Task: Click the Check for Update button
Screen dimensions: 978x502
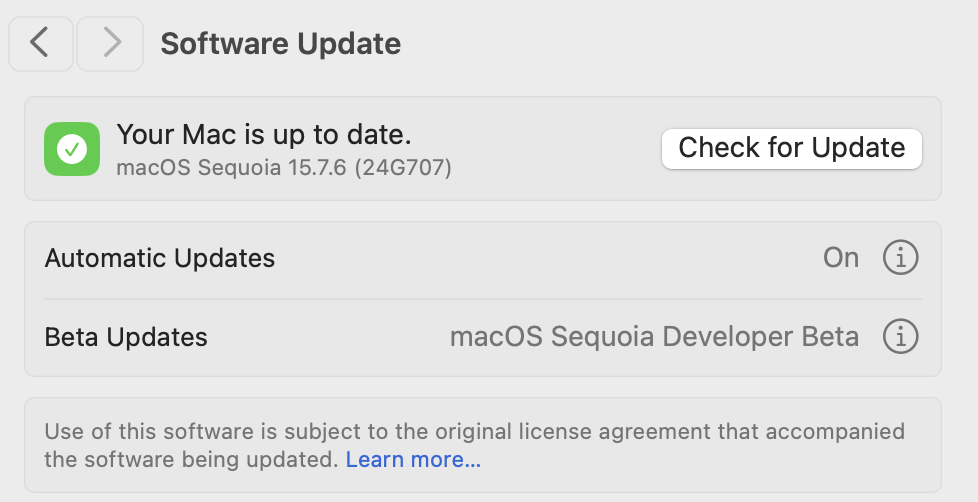Action: click(792, 148)
